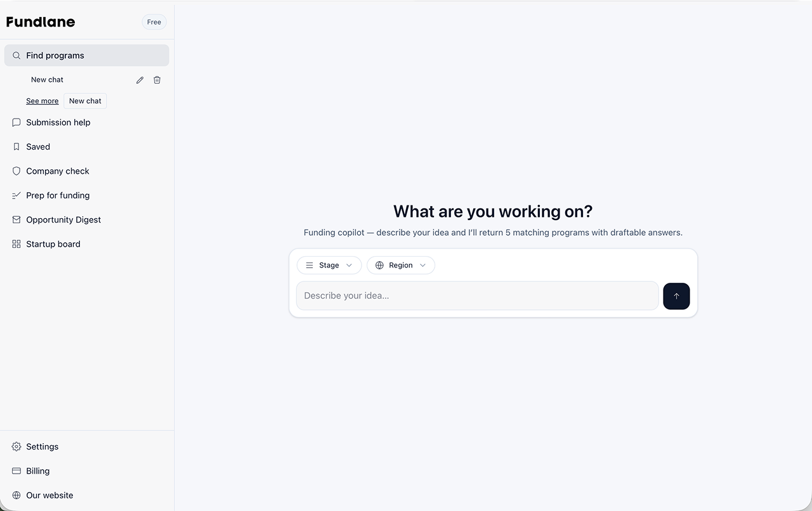
Task: Open the search to find programs
Action: [x=86, y=55]
